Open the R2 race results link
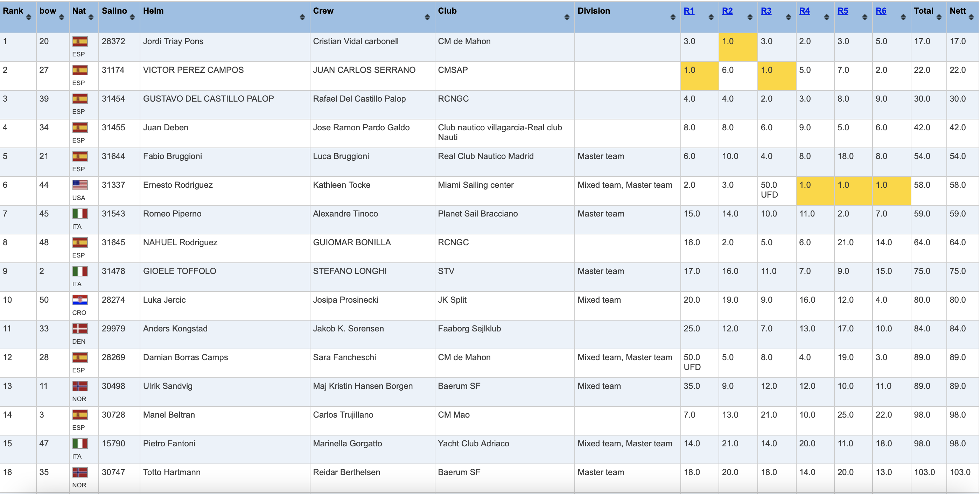Viewport: 980px width, 494px height. click(x=727, y=11)
